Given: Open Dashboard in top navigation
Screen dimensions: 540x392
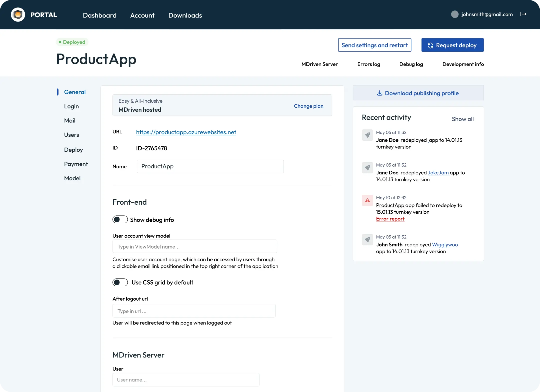Looking at the screenshot, I should [100, 15].
